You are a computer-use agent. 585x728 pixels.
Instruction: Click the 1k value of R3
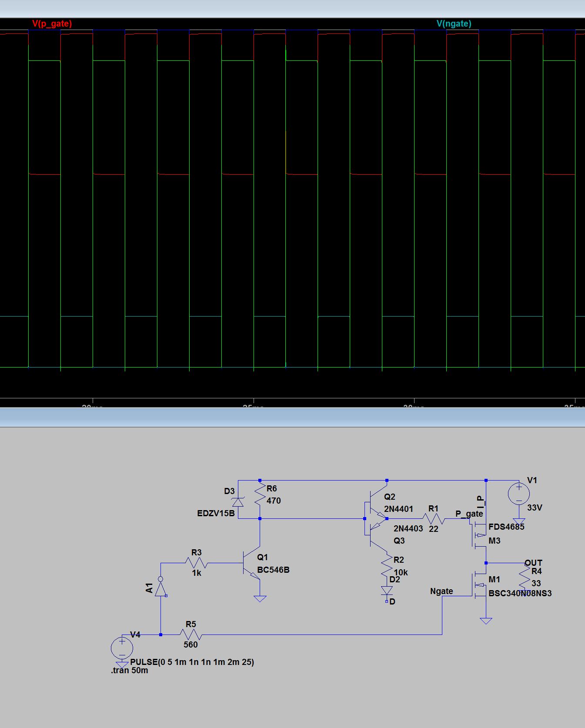tap(197, 573)
